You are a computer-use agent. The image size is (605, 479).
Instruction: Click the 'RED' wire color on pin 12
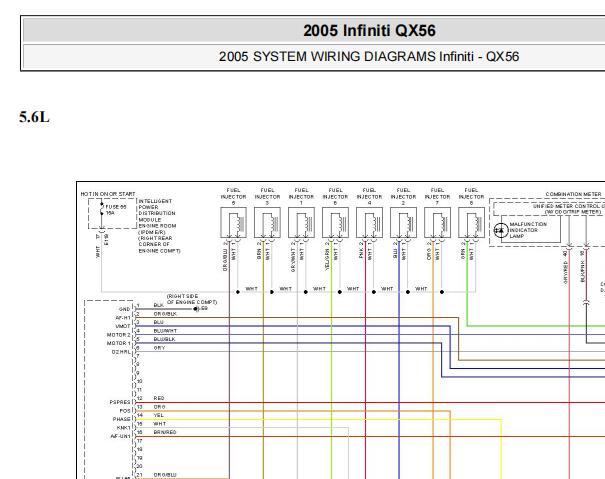coord(159,398)
